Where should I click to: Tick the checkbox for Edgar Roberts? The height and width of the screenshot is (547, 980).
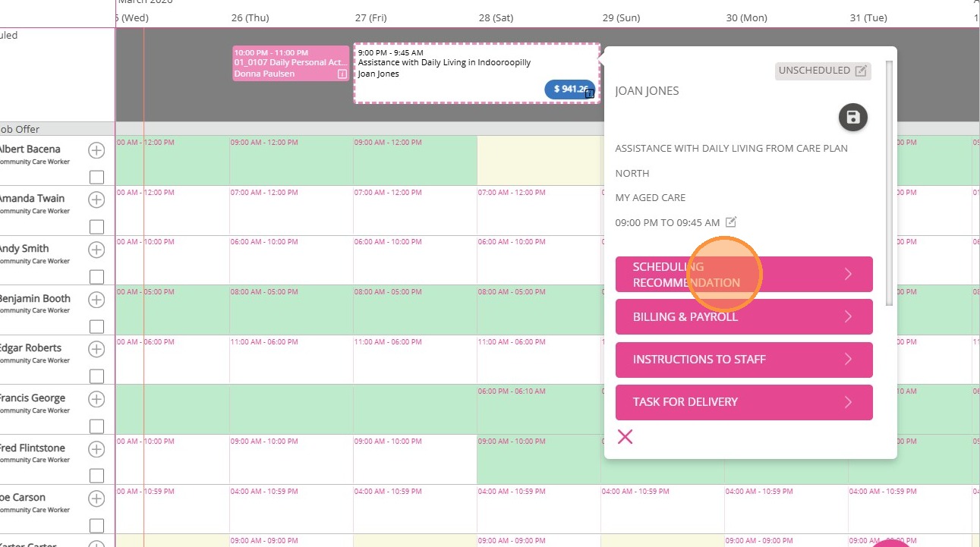97,376
